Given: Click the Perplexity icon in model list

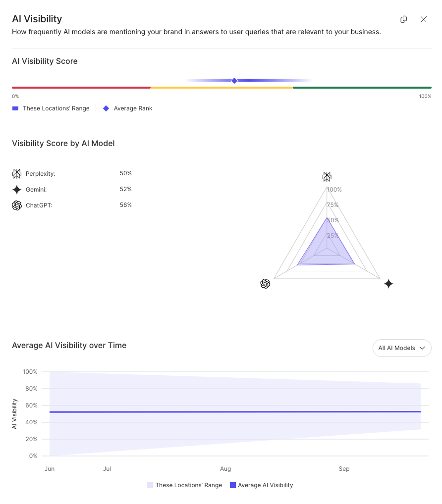Looking at the screenshot, I should pos(17,174).
